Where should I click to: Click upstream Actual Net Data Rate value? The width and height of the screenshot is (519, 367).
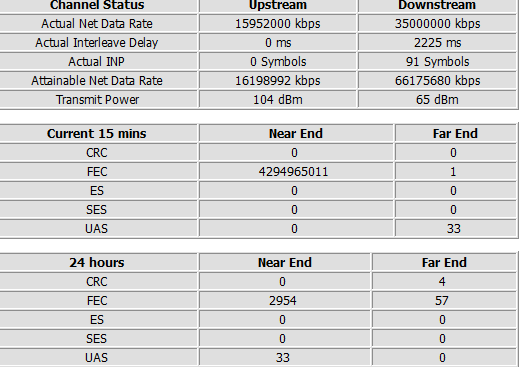[278, 24]
